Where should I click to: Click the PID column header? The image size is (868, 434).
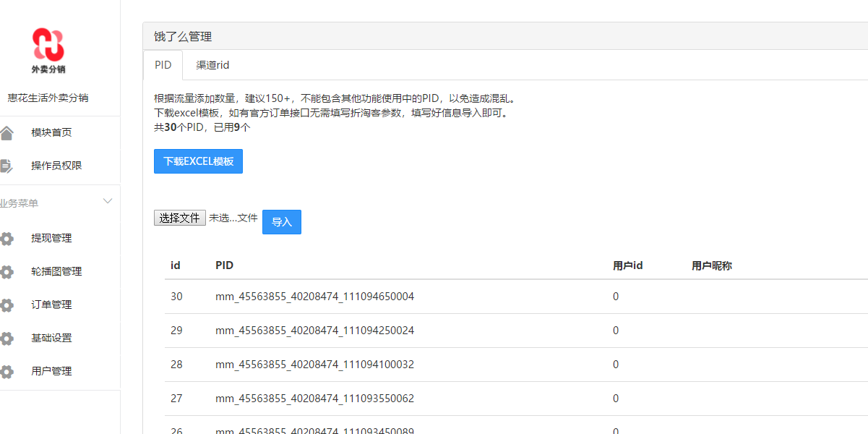(x=225, y=265)
